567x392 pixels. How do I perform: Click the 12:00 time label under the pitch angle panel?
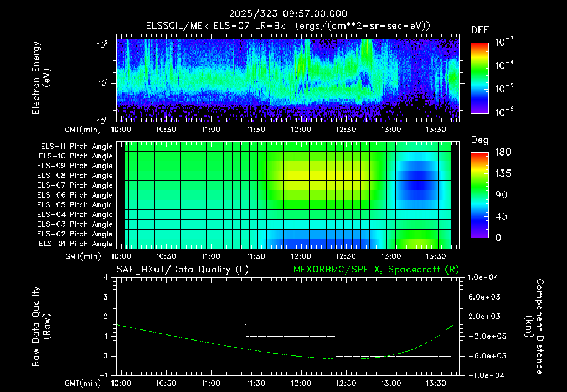click(301, 256)
